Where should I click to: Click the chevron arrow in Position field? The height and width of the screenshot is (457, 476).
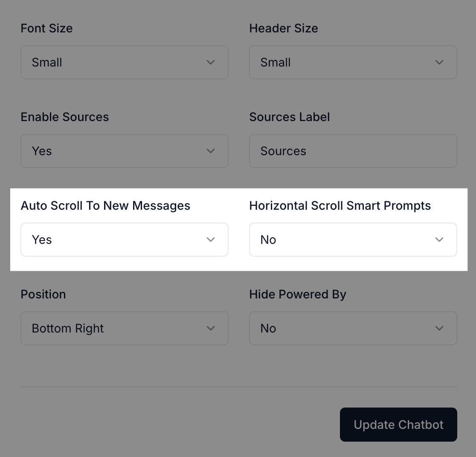(211, 328)
